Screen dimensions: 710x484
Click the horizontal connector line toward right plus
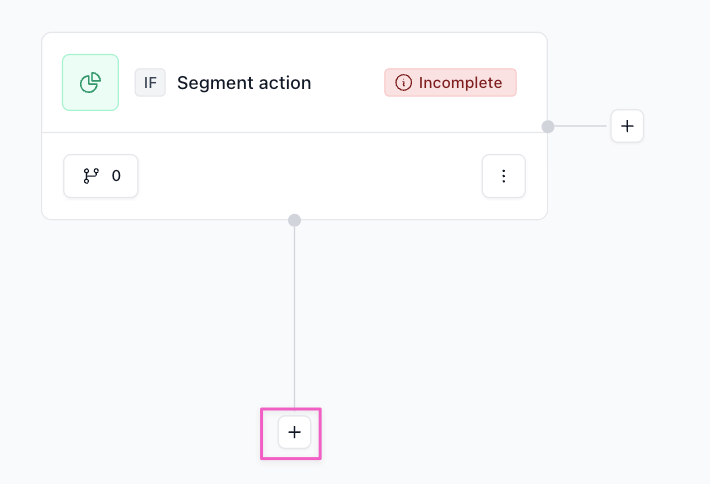582,126
